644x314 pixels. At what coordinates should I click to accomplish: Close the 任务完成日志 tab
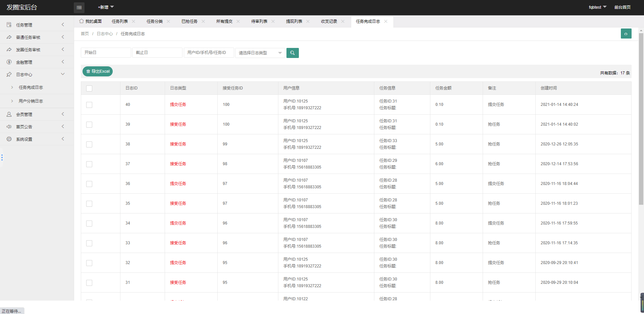tap(386, 21)
